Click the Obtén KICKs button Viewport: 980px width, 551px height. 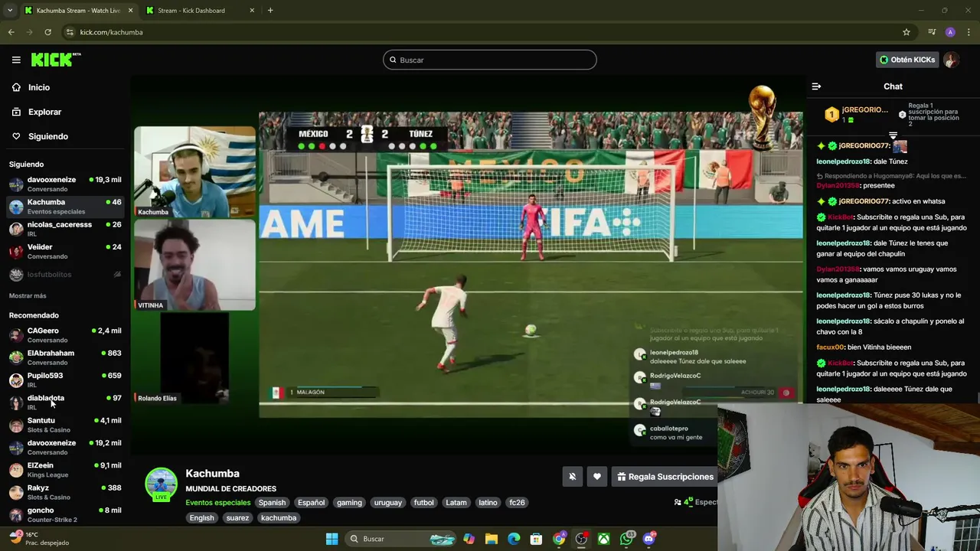pos(907,60)
